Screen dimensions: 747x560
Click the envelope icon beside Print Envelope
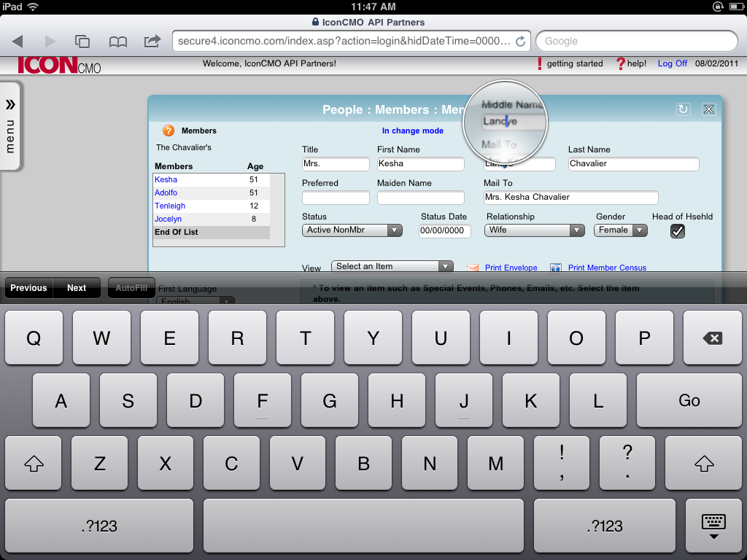click(x=474, y=268)
